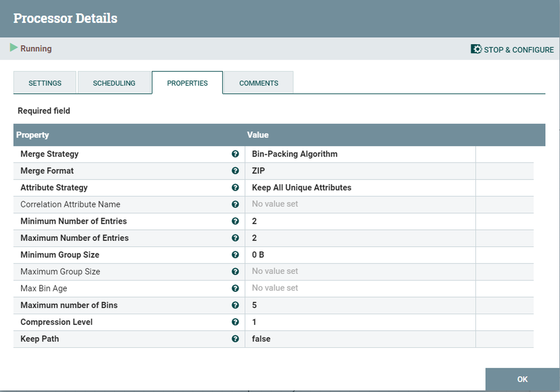Select the Compression Level label
Viewport: 560px width, 392px height.
click(x=57, y=322)
